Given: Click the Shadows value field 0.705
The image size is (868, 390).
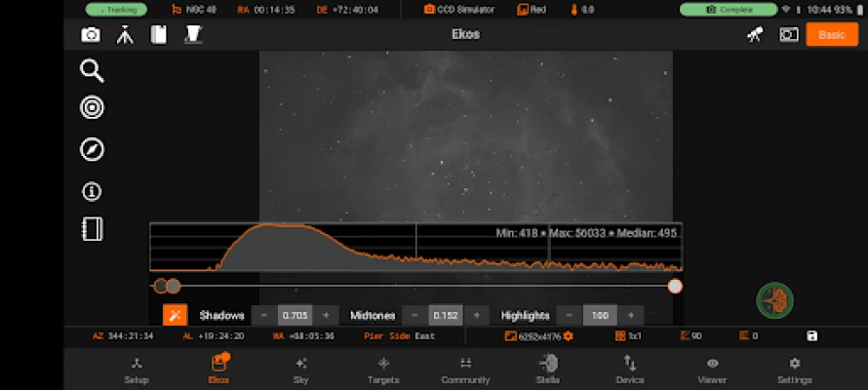Looking at the screenshot, I should (296, 315).
